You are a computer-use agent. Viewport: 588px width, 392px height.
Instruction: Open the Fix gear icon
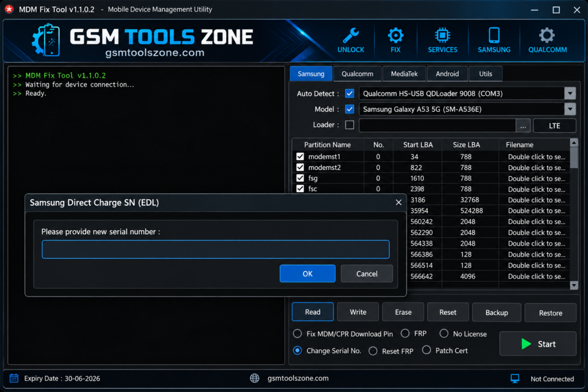point(395,36)
